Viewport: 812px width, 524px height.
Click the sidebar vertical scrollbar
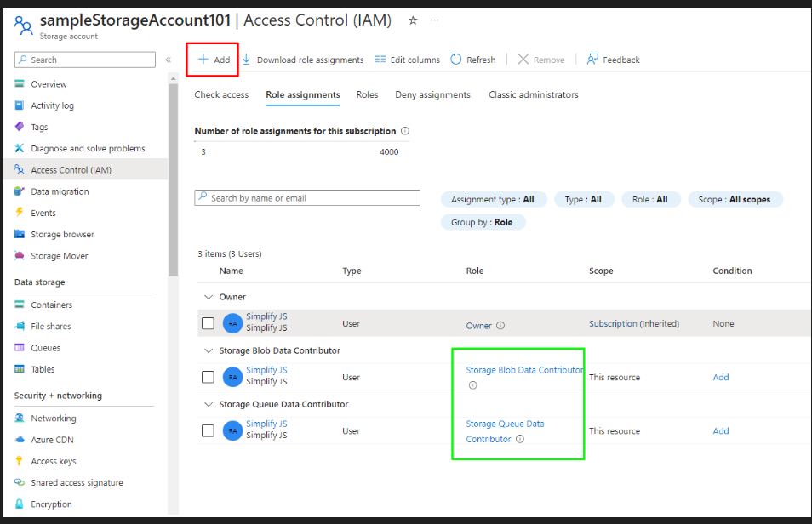[173, 179]
